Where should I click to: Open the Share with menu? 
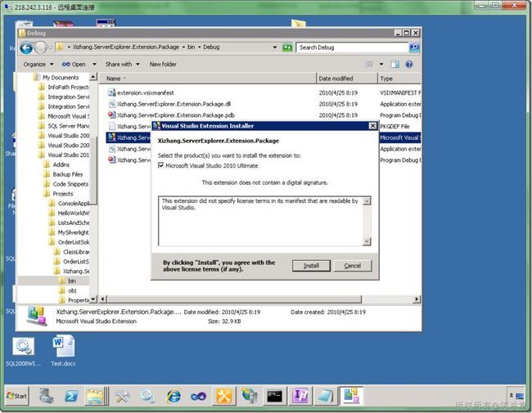[x=122, y=64]
